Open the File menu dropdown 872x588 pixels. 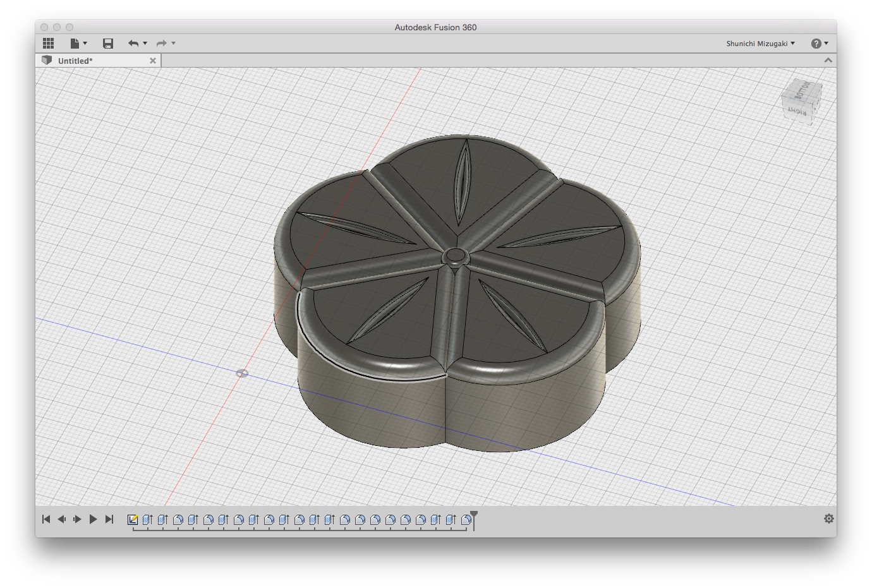(78, 44)
